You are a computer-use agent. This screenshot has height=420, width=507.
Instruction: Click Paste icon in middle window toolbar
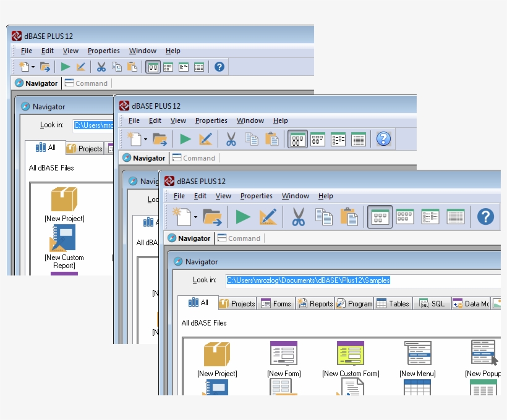(x=272, y=139)
